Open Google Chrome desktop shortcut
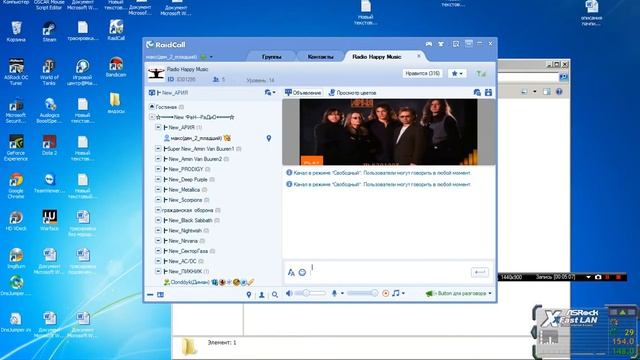The width and height of the screenshot is (640, 360). coord(16,186)
